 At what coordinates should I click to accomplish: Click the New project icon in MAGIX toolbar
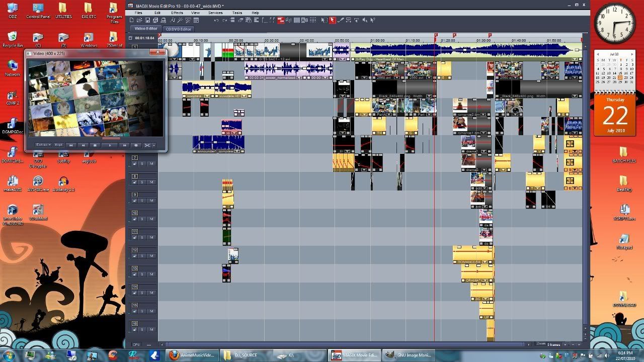click(132, 20)
